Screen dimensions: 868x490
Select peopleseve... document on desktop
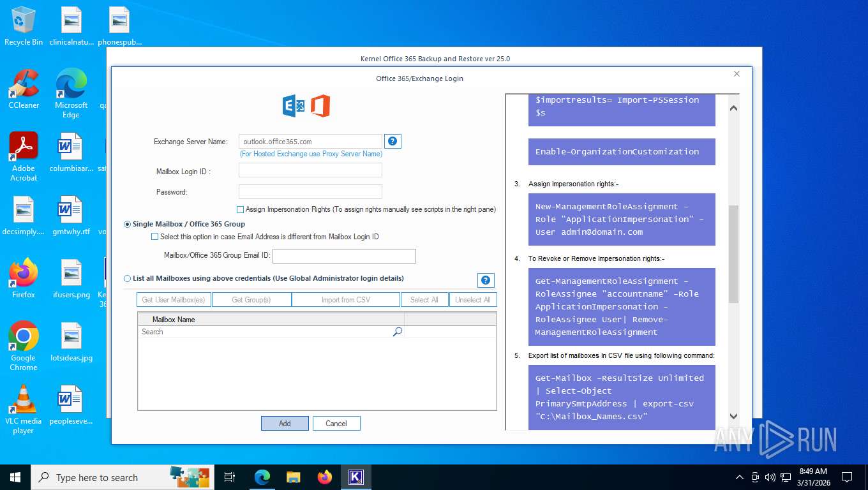(x=71, y=405)
